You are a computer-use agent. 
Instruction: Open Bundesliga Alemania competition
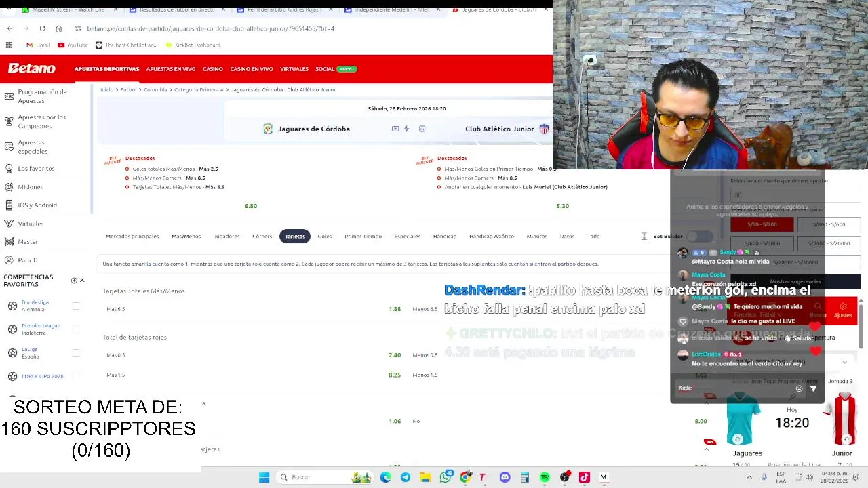point(35,306)
